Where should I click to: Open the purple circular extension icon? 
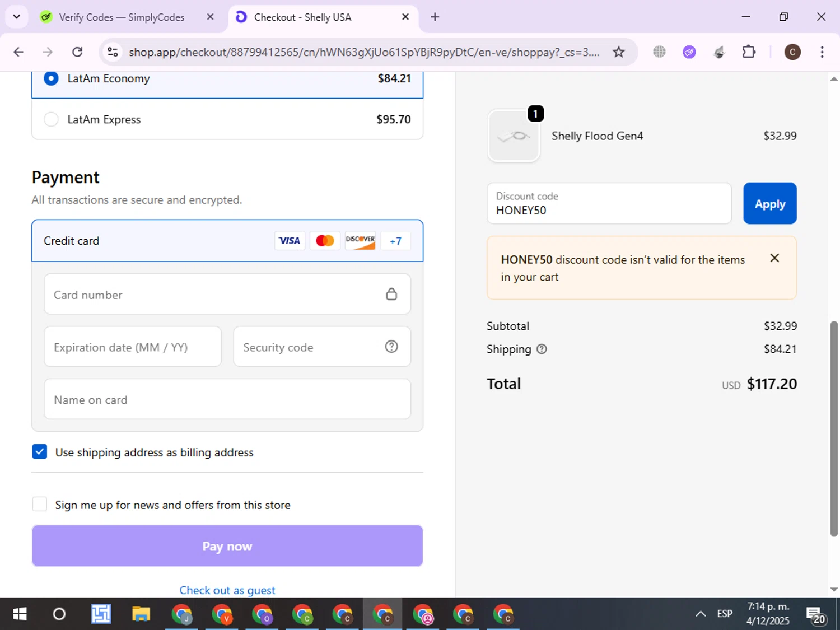pyautogui.click(x=689, y=52)
